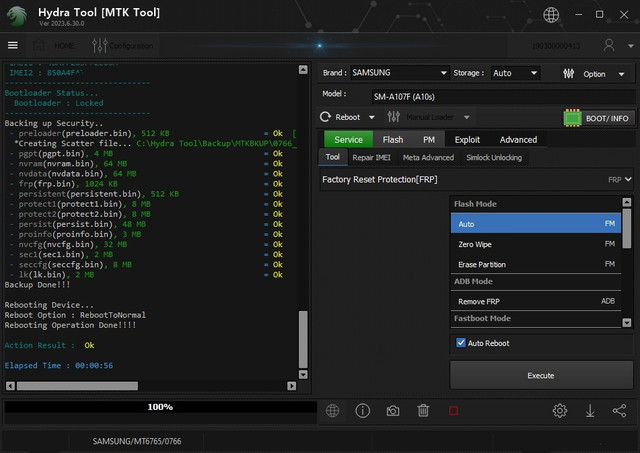Viewport: 640px width, 453px height.
Task: Switch to the Flash tab
Action: pos(393,140)
